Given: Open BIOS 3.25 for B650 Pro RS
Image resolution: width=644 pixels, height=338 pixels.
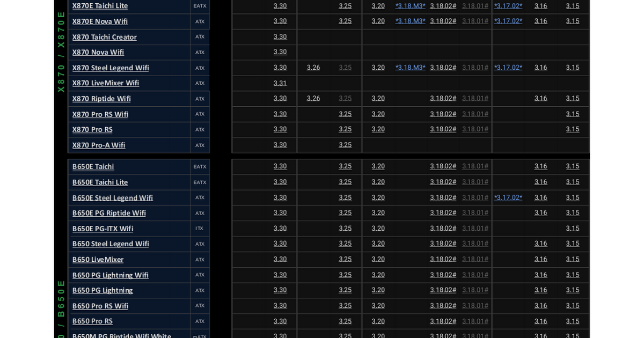Looking at the screenshot, I should (345, 321).
